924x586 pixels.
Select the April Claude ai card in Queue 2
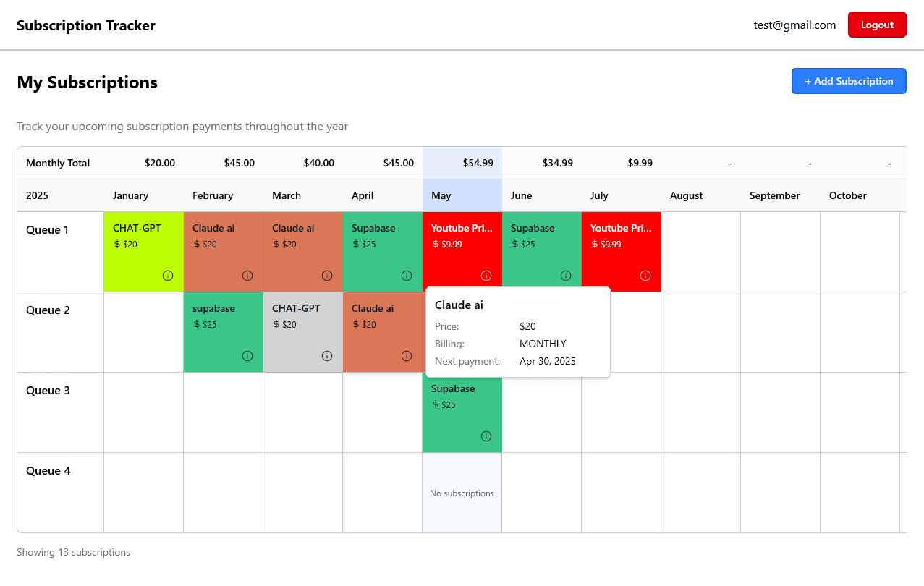point(383,332)
